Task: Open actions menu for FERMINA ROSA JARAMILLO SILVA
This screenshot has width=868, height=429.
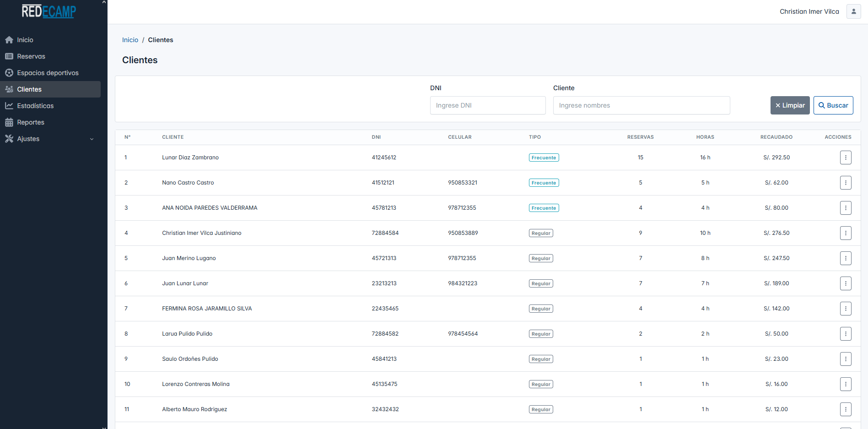Action: pos(845,309)
